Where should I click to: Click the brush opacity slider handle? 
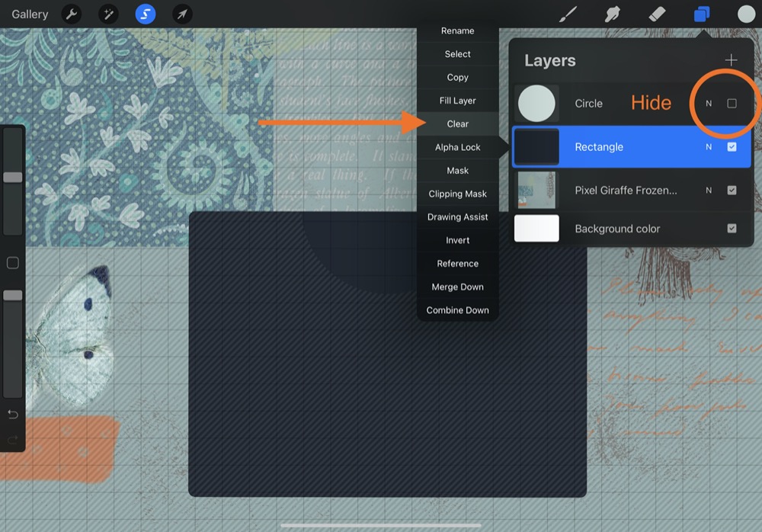pyautogui.click(x=13, y=295)
